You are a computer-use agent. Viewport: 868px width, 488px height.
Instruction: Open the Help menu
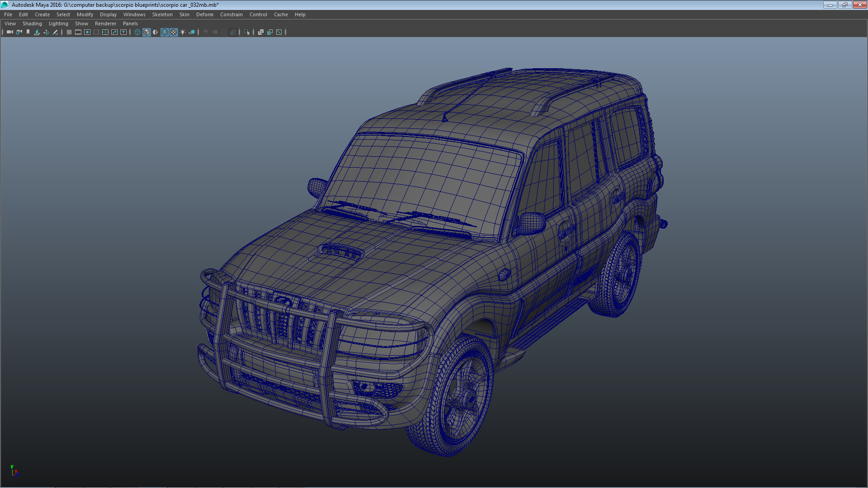(300, 14)
